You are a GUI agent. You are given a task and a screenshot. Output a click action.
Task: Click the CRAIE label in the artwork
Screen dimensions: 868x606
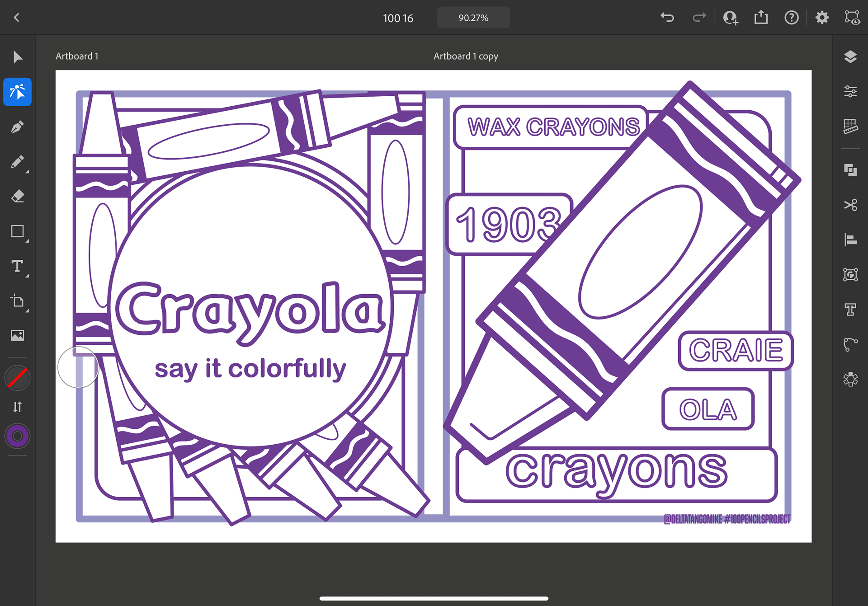click(x=736, y=350)
